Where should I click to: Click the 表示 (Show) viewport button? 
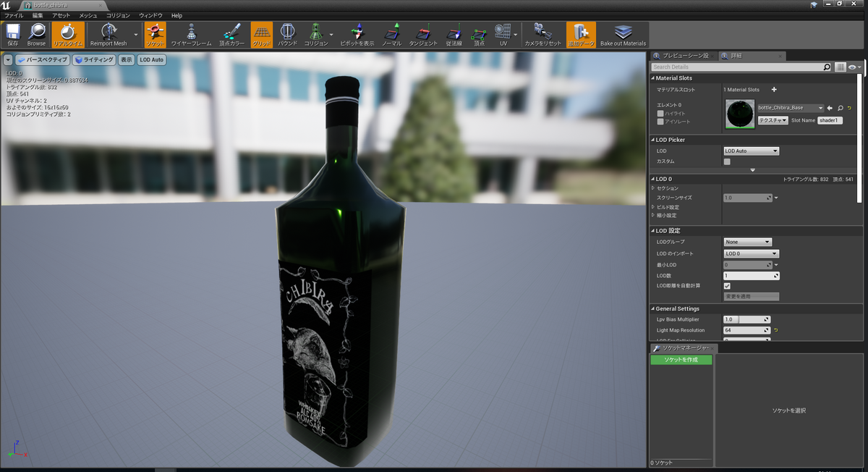click(x=127, y=59)
